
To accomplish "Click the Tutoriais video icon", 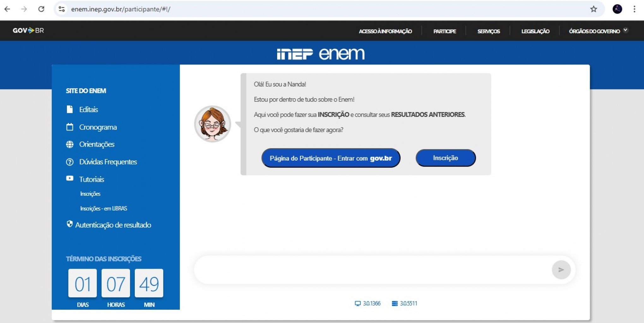I will [x=70, y=179].
